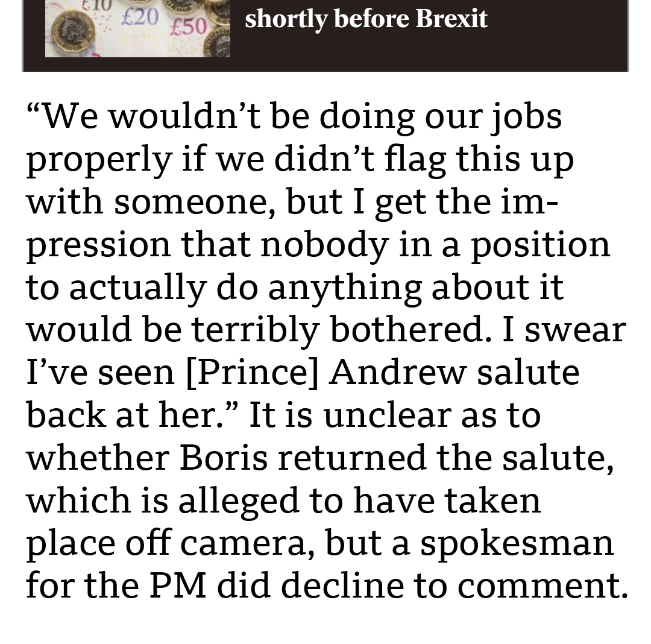Click the word 'camera' in article text
This screenshot has width=651, height=644.
pos(248,545)
